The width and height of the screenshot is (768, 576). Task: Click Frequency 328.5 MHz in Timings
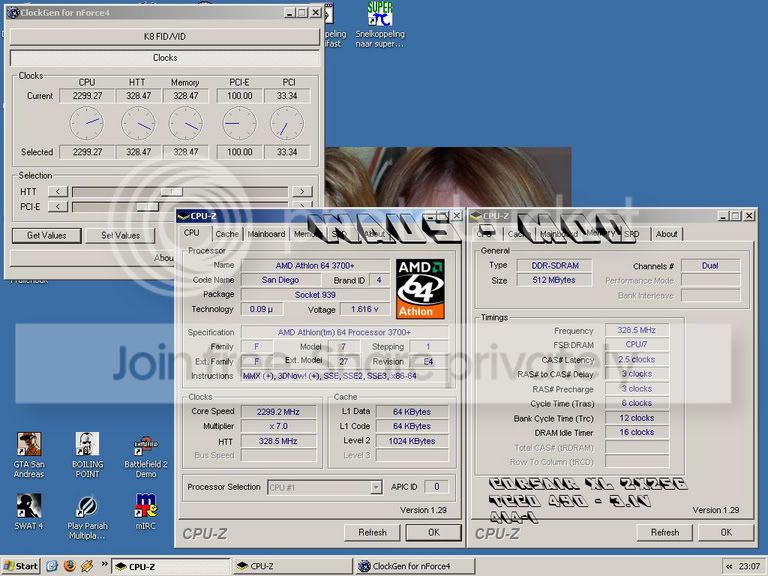(x=637, y=330)
